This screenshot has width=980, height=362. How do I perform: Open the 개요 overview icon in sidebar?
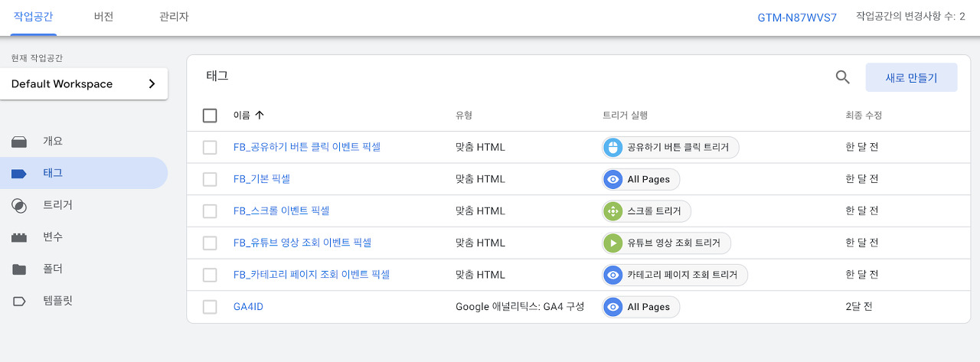[x=19, y=142]
